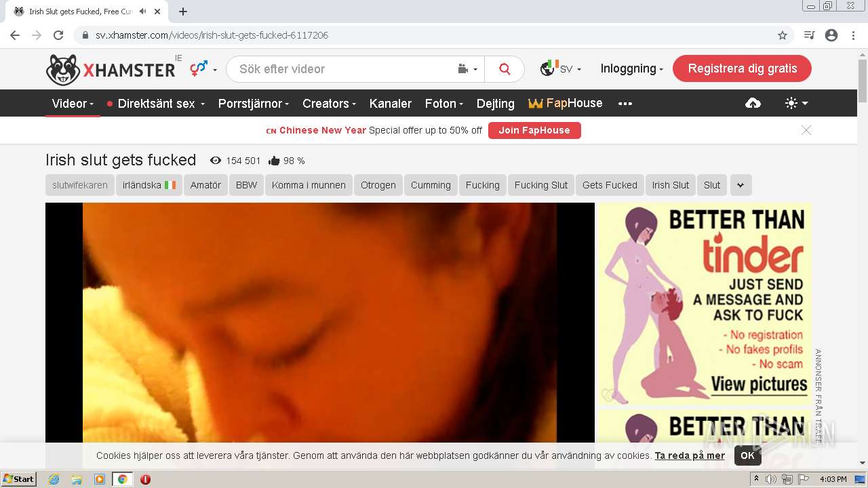This screenshot has width=868, height=488.
Task: Expand more tags with chevron button
Action: pyautogui.click(x=741, y=185)
